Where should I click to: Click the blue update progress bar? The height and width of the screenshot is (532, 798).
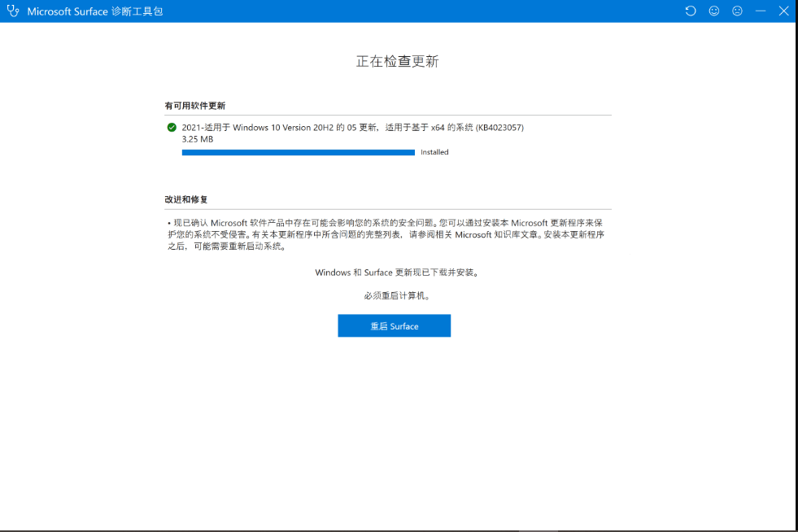point(299,152)
